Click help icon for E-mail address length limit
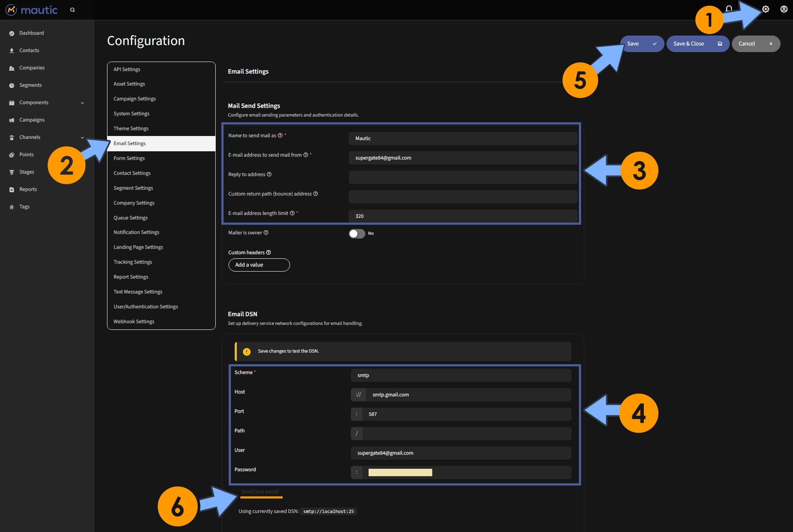The width and height of the screenshot is (793, 532). point(292,213)
